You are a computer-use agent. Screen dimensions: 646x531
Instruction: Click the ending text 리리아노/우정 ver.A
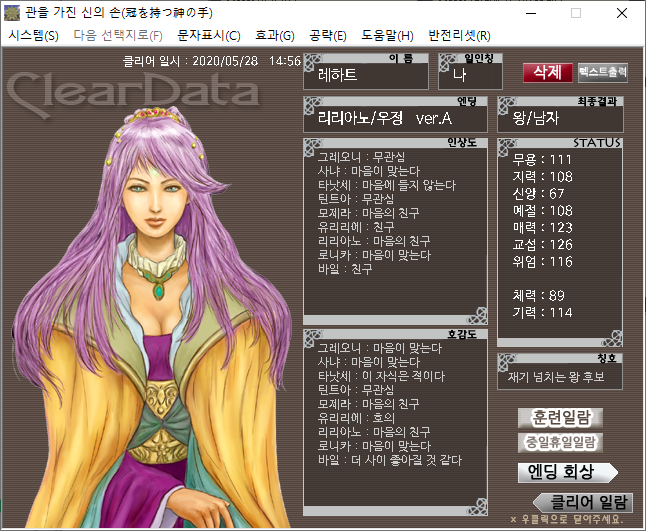[x=385, y=119]
